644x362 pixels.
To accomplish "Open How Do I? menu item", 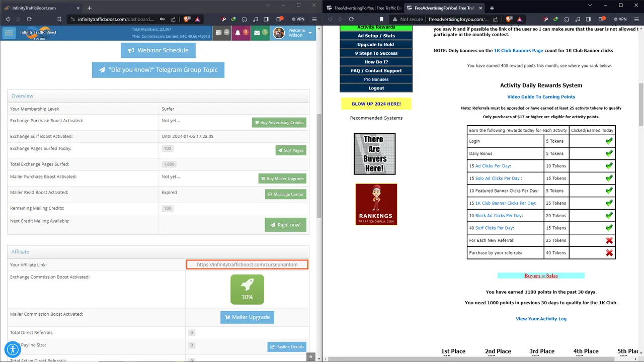I will coord(376,62).
